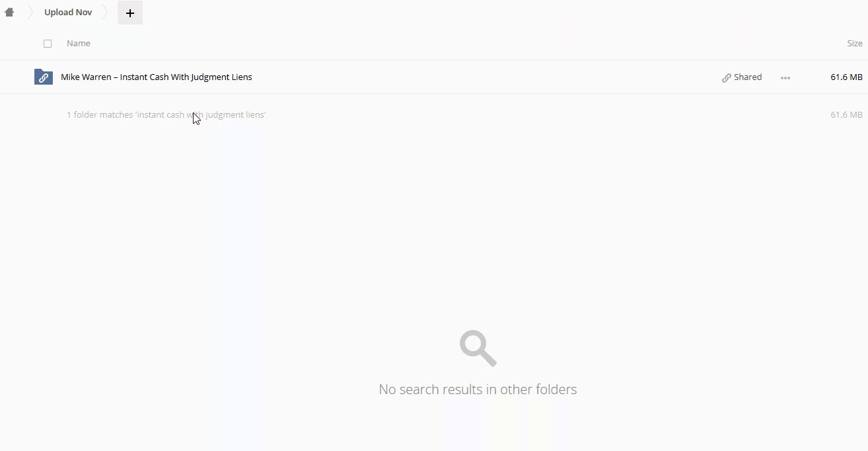The width and height of the screenshot is (868, 451).
Task: Click the shared folder icon on Mike Warren row
Action: [x=44, y=77]
